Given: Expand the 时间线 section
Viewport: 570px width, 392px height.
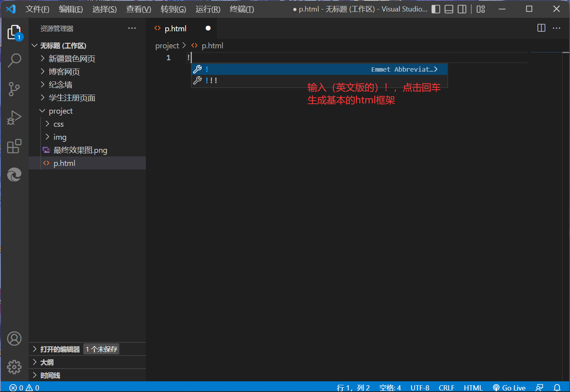Looking at the screenshot, I should [87, 375].
